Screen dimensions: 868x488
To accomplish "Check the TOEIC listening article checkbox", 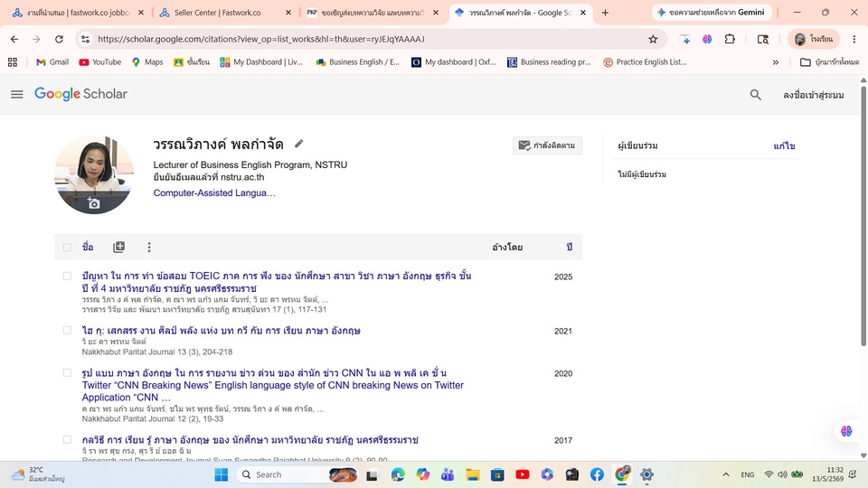I will coord(67,277).
